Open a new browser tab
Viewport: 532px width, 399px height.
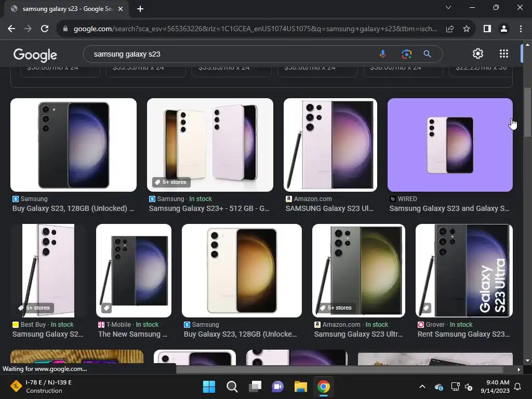pyautogui.click(x=140, y=9)
